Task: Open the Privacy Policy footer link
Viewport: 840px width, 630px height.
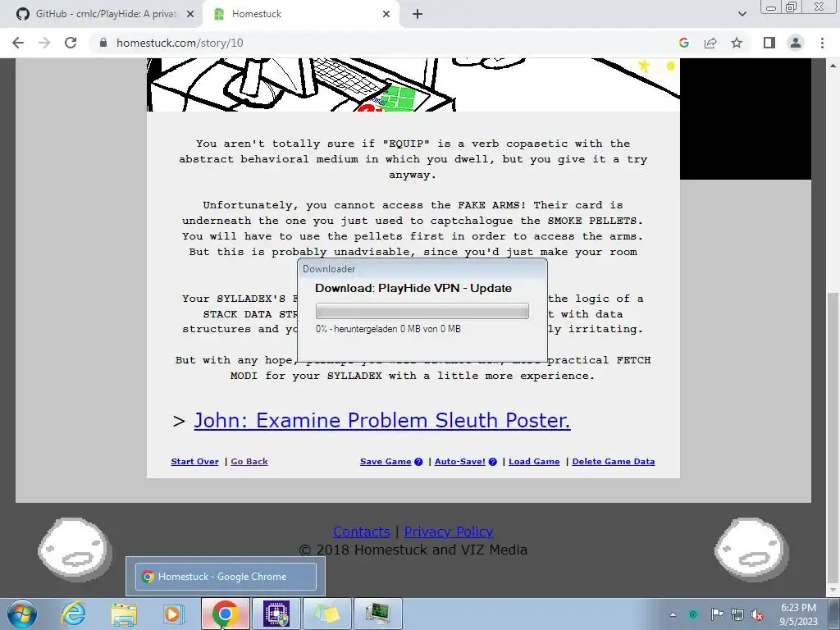Action: (x=449, y=532)
